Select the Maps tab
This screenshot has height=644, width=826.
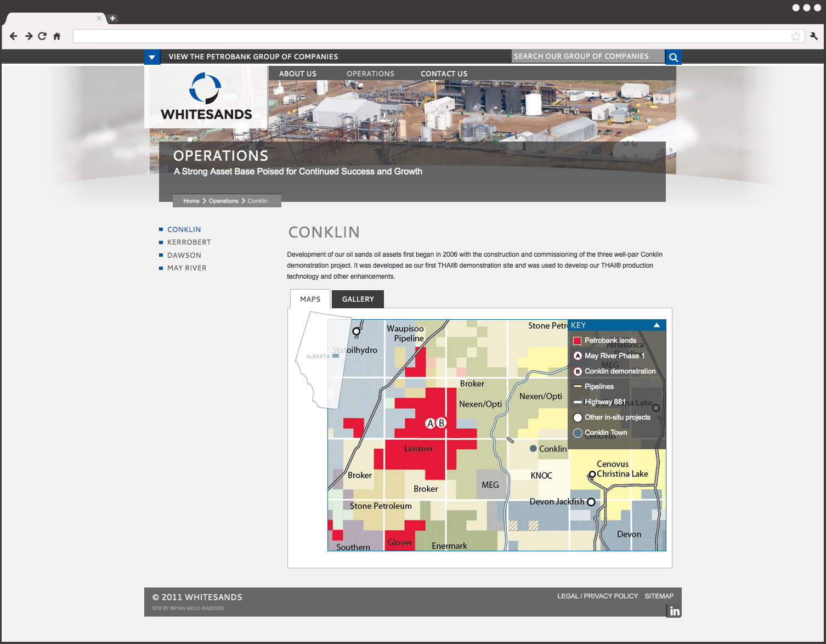[310, 299]
